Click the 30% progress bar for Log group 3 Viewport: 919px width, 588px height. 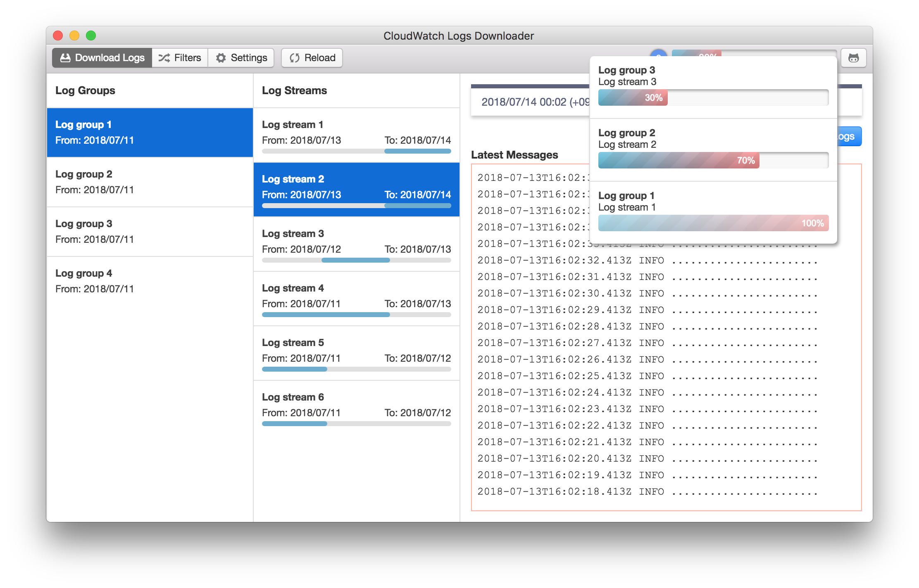pyautogui.click(x=713, y=98)
